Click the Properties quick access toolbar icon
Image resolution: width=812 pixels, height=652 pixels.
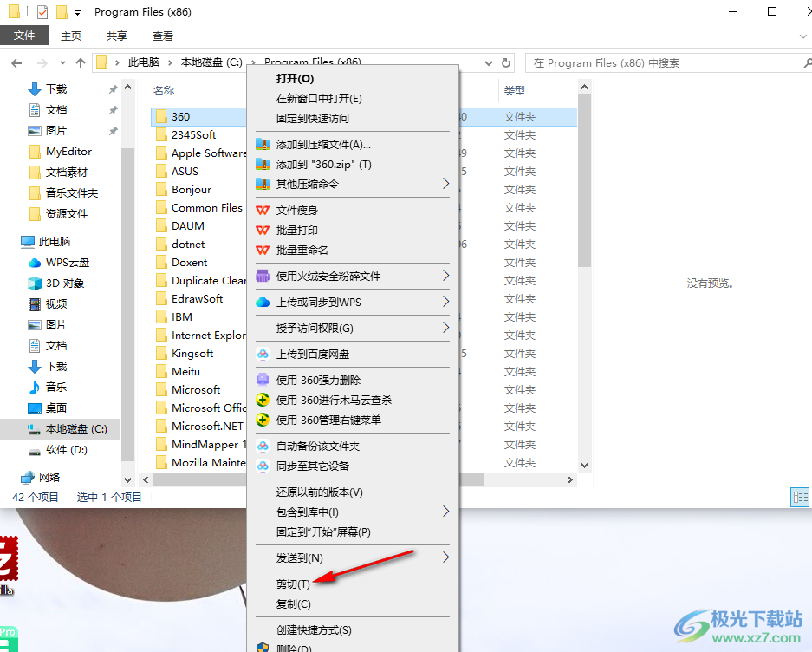point(42,11)
